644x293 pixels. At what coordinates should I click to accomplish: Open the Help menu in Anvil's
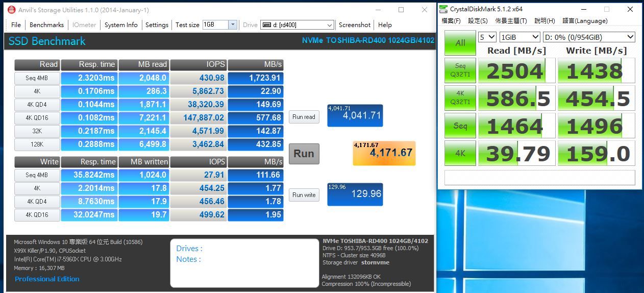click(385, 25)
